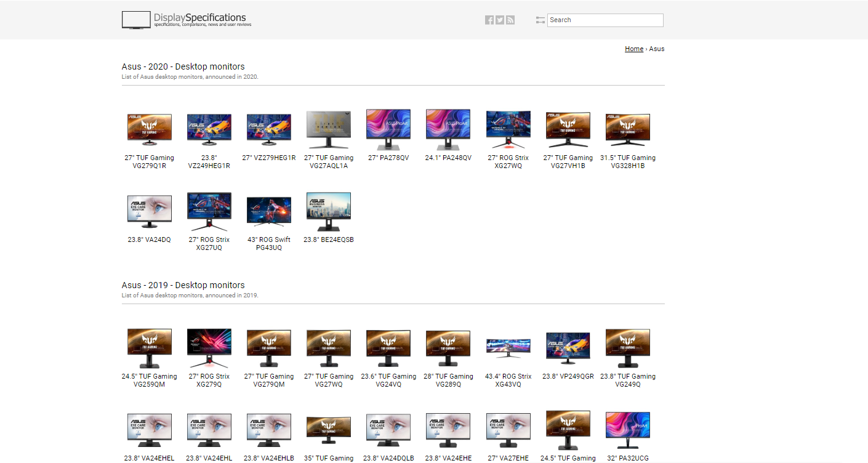The width and height of the screenshot is (868, 463).
Task: Open the Facebook page icon
Action: 489,20
